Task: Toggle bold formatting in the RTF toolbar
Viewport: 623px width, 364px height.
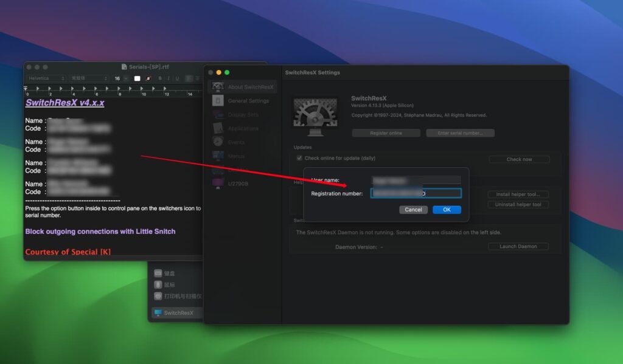Action: coord(159,78)
